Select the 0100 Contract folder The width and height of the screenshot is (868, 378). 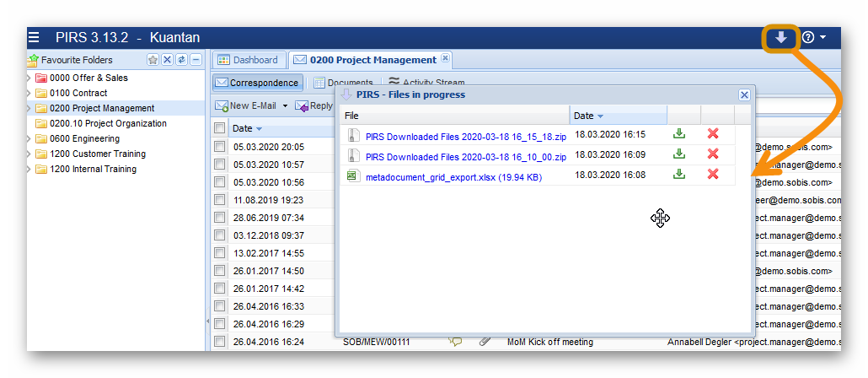pyautogui.click(x=78, y=93)
